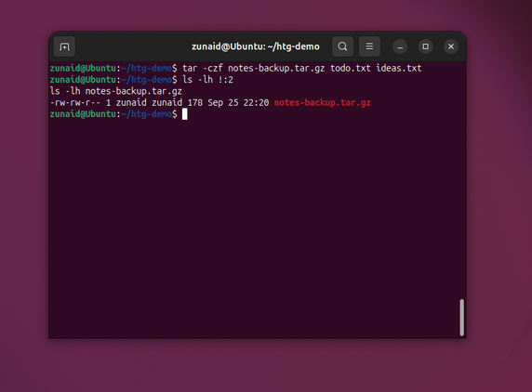Minimize the terminal window
This screenshot has width=532, height=392.
tap(400, 46)
